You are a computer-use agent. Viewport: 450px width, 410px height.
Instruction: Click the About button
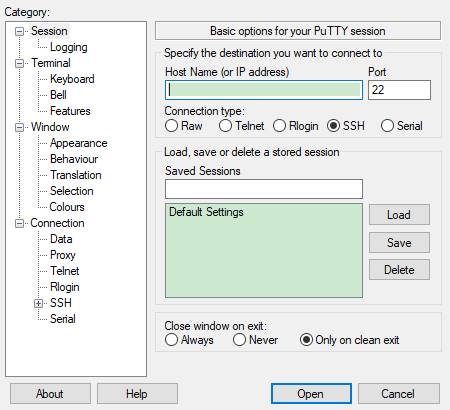(x=50, y=394)
